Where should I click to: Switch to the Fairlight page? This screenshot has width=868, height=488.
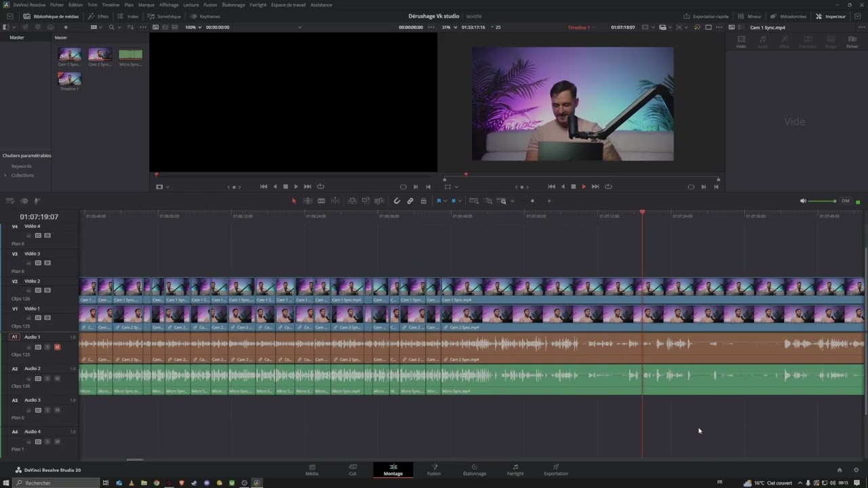pos(515,470)
